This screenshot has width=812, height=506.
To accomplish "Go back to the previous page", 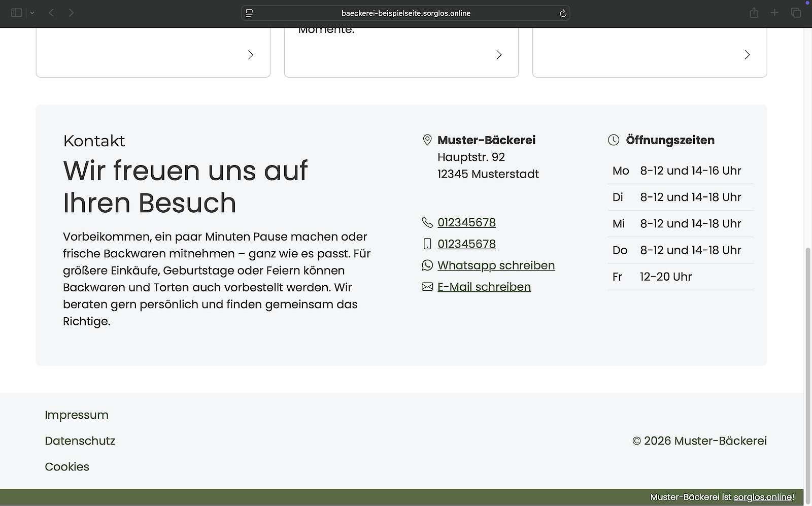I will (x=51, y=13).
